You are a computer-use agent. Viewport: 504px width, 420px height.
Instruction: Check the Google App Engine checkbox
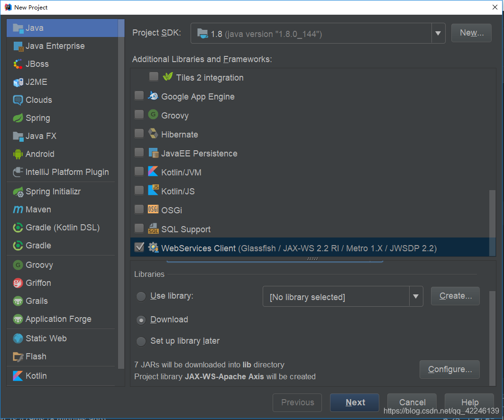click(x=139, y=95)
